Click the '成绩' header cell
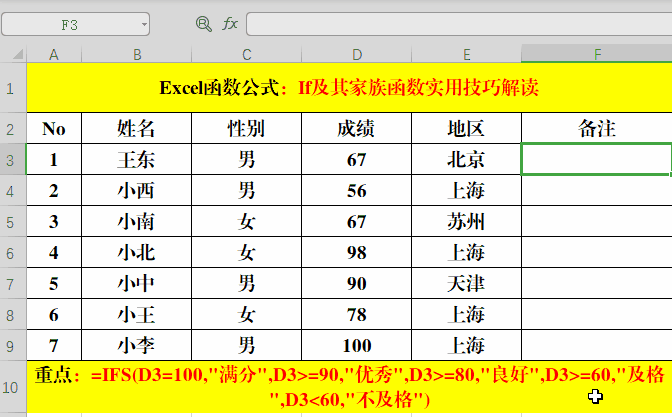Screen dimensions: 672x417 coord(357,129)
